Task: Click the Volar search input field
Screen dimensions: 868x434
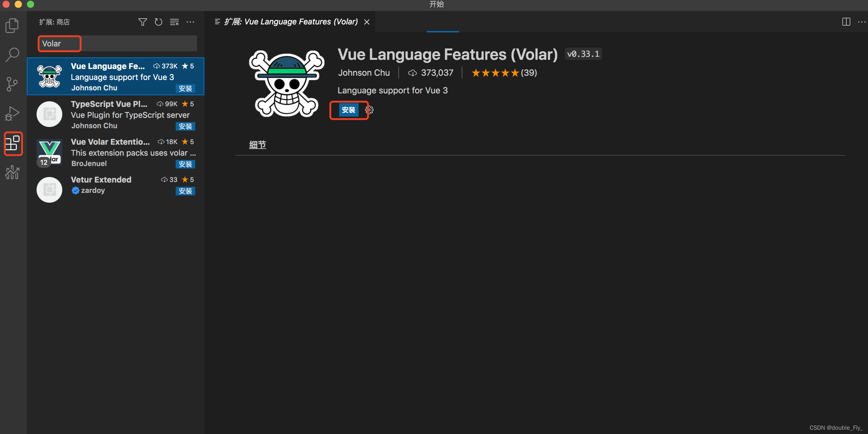Action: tap(118, 44)
